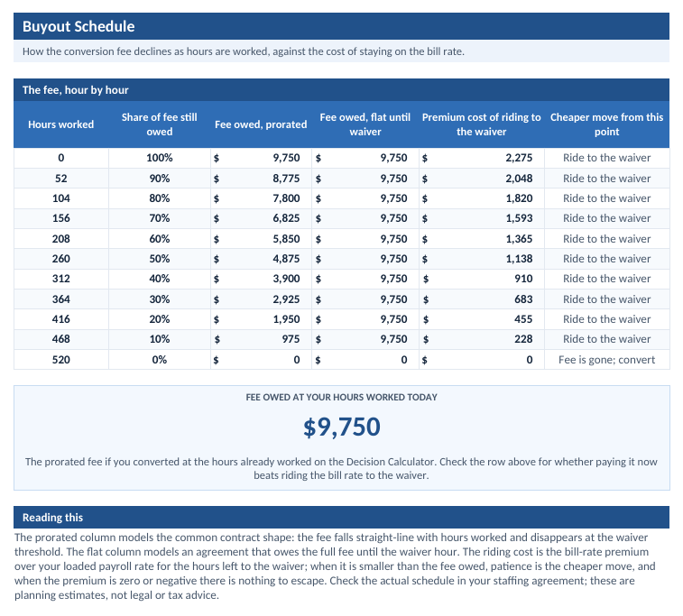The image size is (683, 616).
Task: Click the premium cost cell '683'
Action: 481,299
